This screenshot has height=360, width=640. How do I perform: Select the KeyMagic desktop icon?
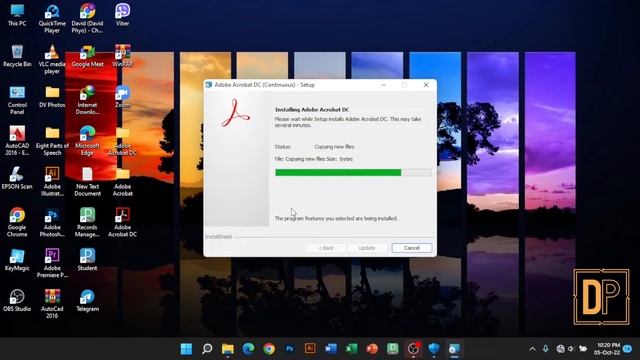pos(17,260)
